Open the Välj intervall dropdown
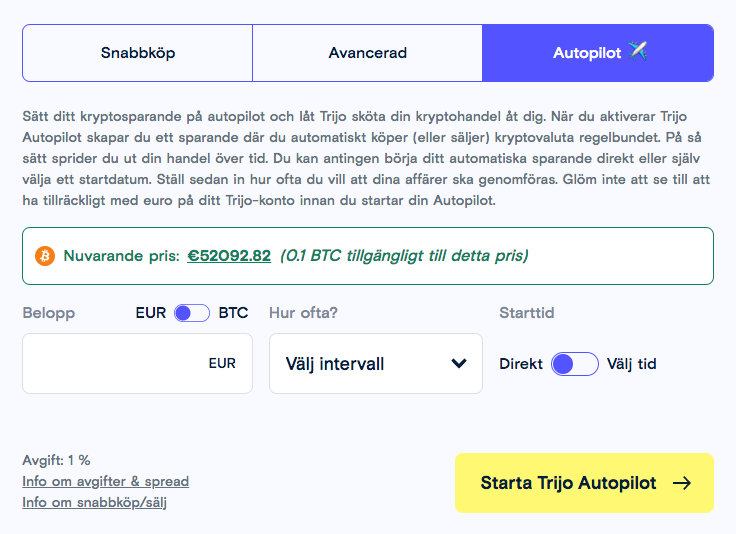Image resolution: width=736 pixels, height=534 pixels. pos(376,364)
